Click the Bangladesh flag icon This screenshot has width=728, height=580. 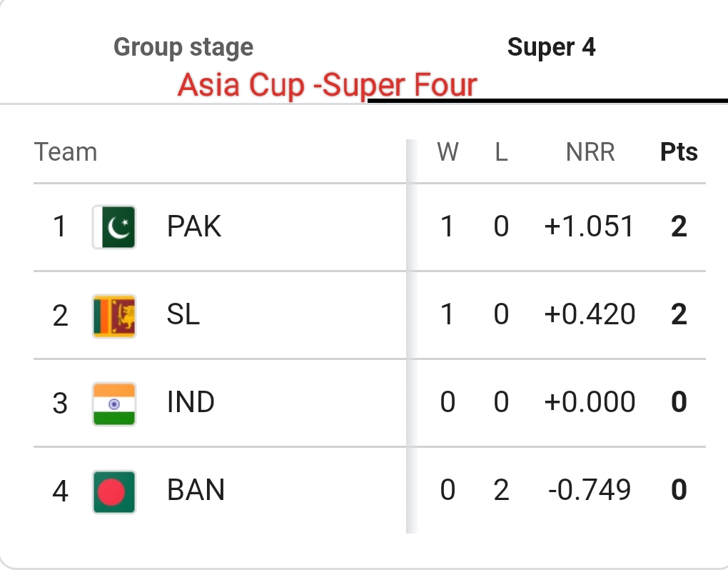click(x=114, y=491)
